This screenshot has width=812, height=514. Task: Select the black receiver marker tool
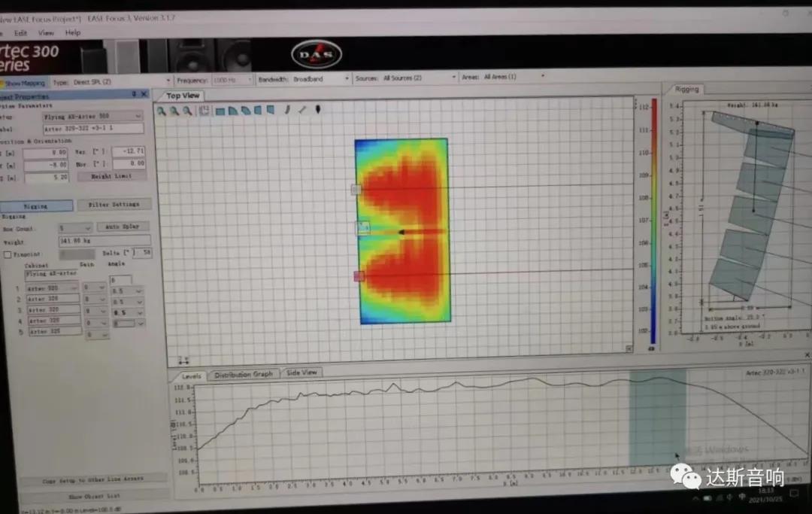(318, 109)
